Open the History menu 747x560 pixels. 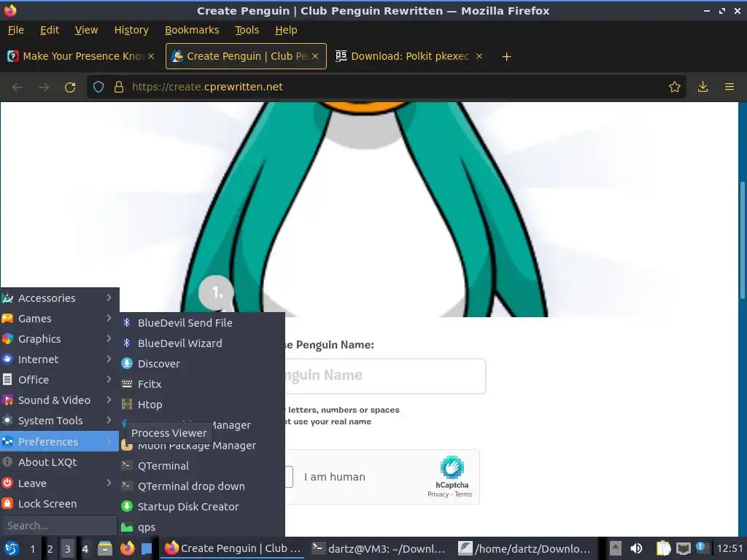point(131,30)
